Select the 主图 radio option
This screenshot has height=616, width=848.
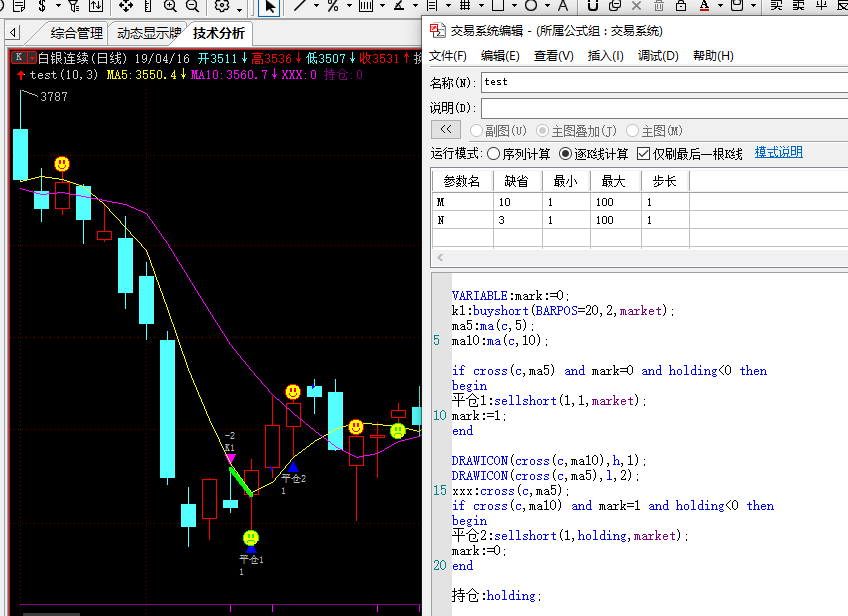click(x=632, y=131)
